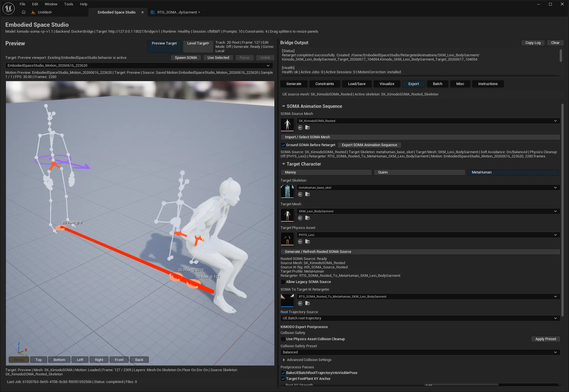Open the Collision Safety Preset dropdown

[420, 352]
